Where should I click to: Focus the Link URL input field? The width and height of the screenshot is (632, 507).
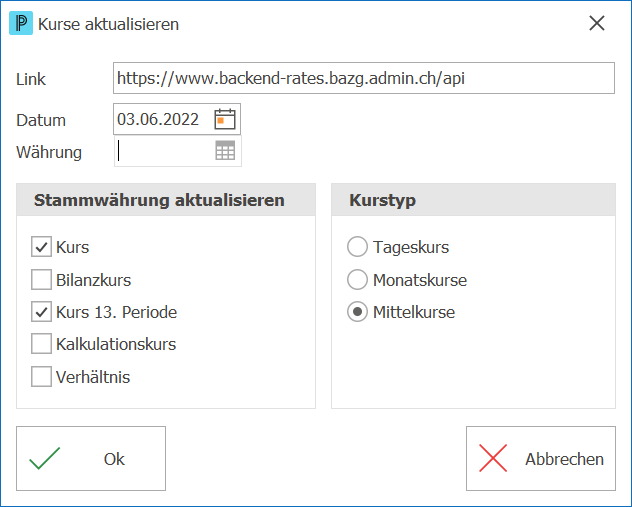click(364, 78)
